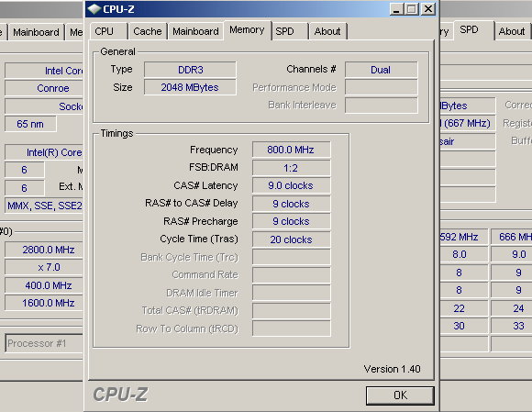This screenshot has height=412, width=532.
Task: Minimize the front CPU-Z window
Action: pos(396,9)
